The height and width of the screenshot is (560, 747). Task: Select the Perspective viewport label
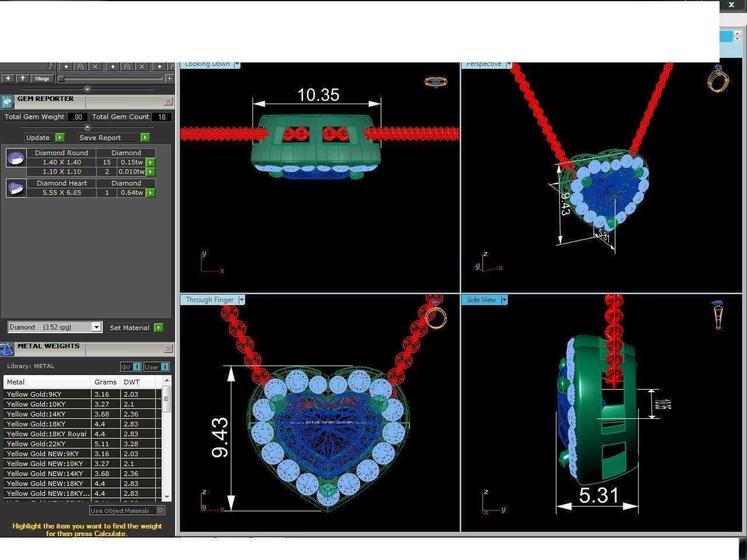(x=484, y=64)
